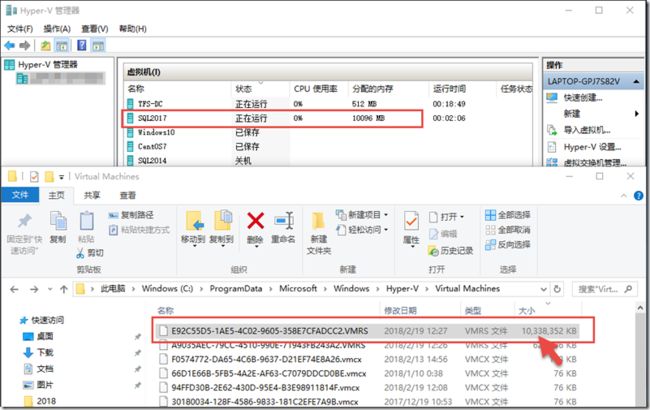The height and width of the screenshot is (410, 650).
Task: Click the 复制 icon in ribbon
Action: point(58,221)
